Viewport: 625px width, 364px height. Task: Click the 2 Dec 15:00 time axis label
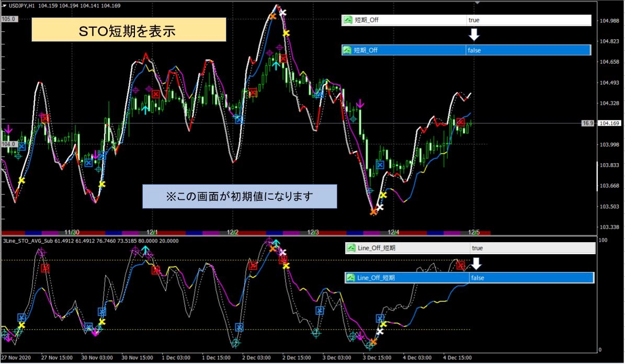tap(297, 358)
